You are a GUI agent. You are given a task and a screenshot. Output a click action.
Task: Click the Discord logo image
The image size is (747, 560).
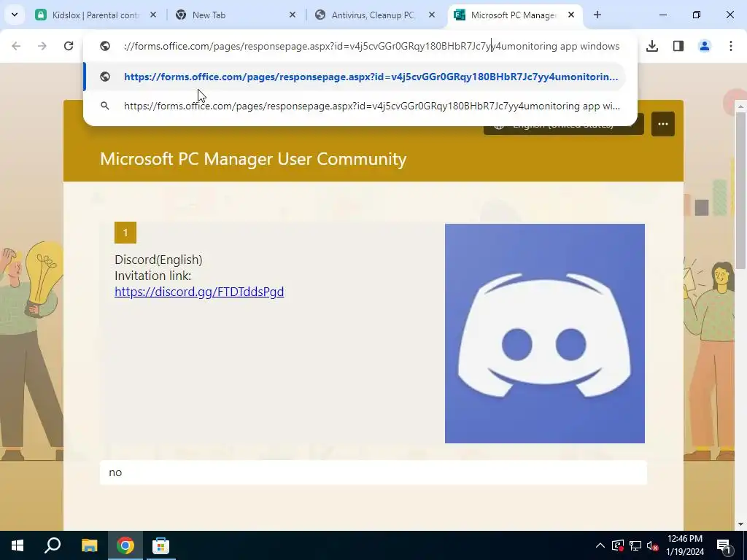(x=544, y=333)
